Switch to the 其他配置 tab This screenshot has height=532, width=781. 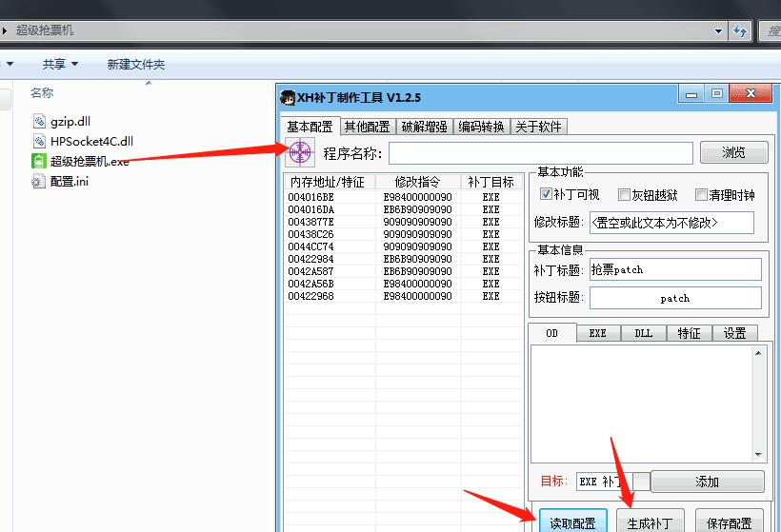click(368, 127)
